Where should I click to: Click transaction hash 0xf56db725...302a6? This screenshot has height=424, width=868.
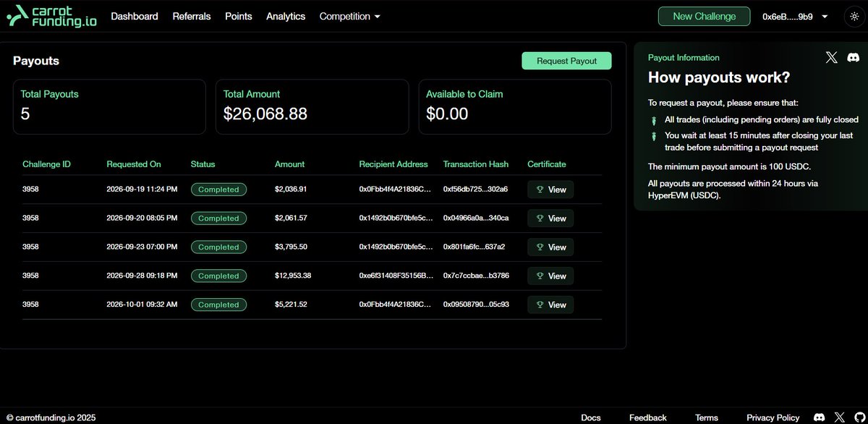coord(475,190)
